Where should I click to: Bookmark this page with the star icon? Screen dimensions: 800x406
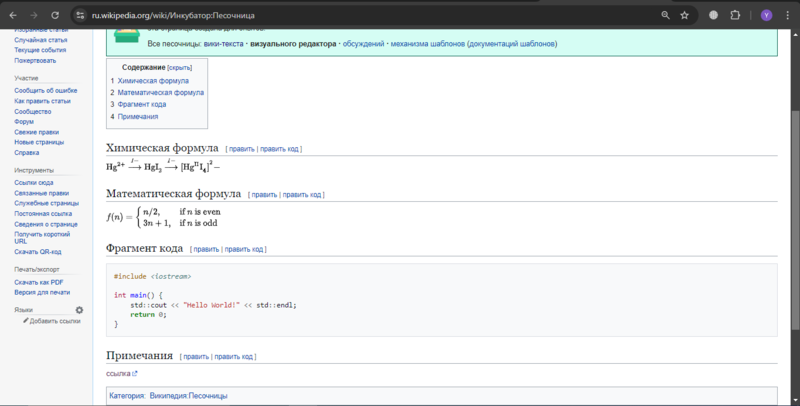coord(685,16)
